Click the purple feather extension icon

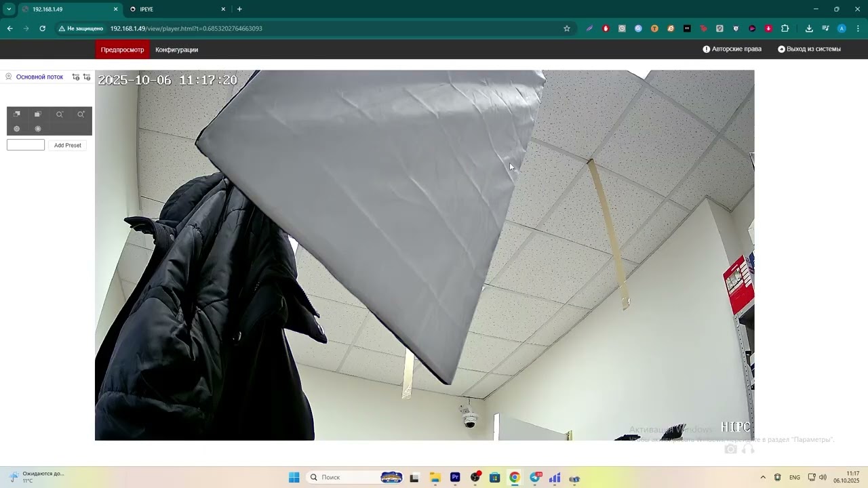(589, 28)
